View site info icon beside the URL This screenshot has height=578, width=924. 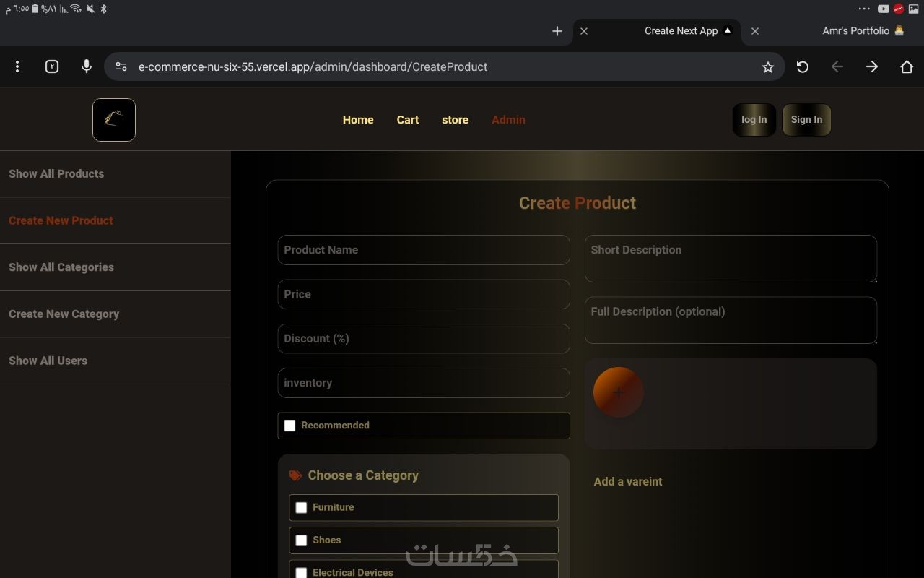[x=121, y=66]
